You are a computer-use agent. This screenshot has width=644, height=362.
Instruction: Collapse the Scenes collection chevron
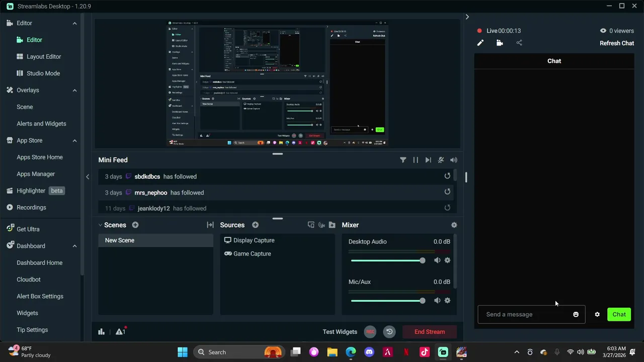[x=100, y=225]
